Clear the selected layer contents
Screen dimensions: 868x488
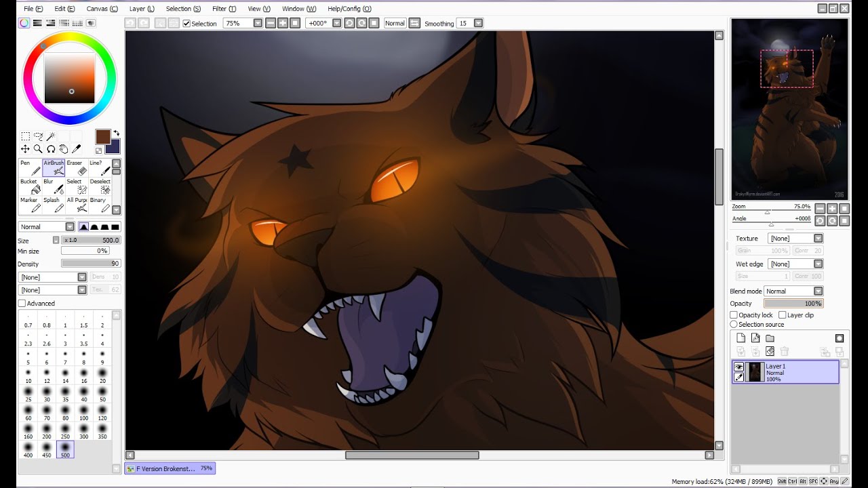point(770,351)
